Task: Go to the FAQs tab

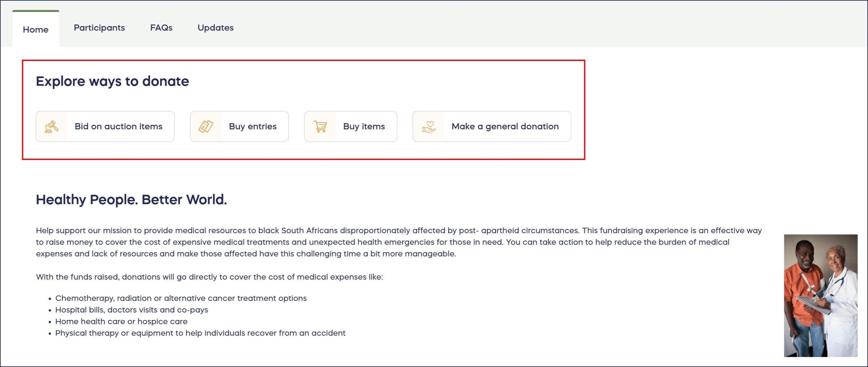Action: pos(161,28)
